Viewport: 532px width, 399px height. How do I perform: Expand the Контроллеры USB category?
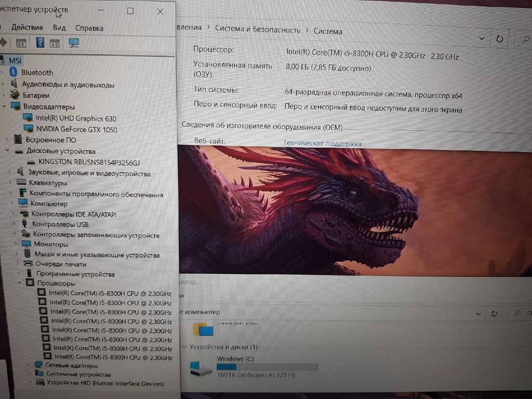pos(14,224)
